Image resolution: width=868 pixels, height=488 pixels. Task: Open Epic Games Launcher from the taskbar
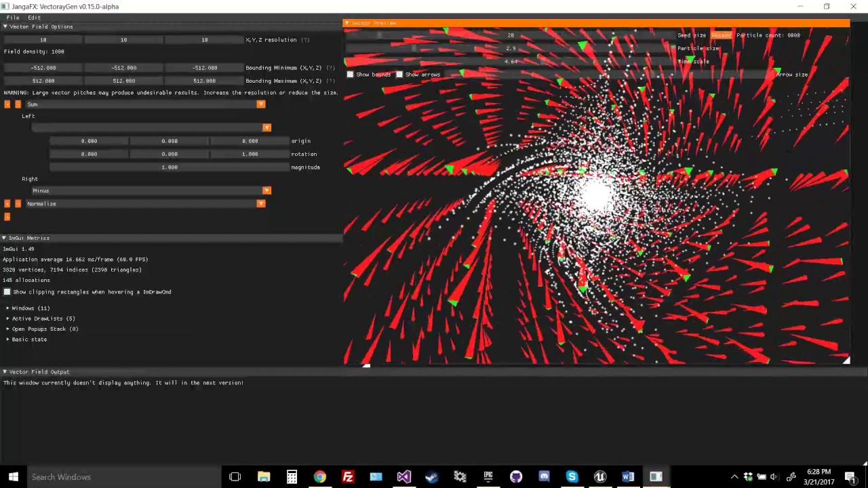point(488,477)
